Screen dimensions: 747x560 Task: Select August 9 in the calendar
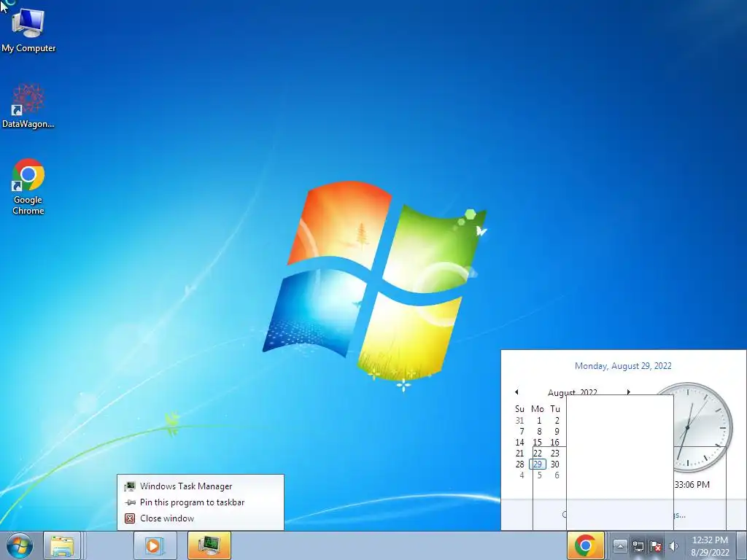tap(557, 432)
